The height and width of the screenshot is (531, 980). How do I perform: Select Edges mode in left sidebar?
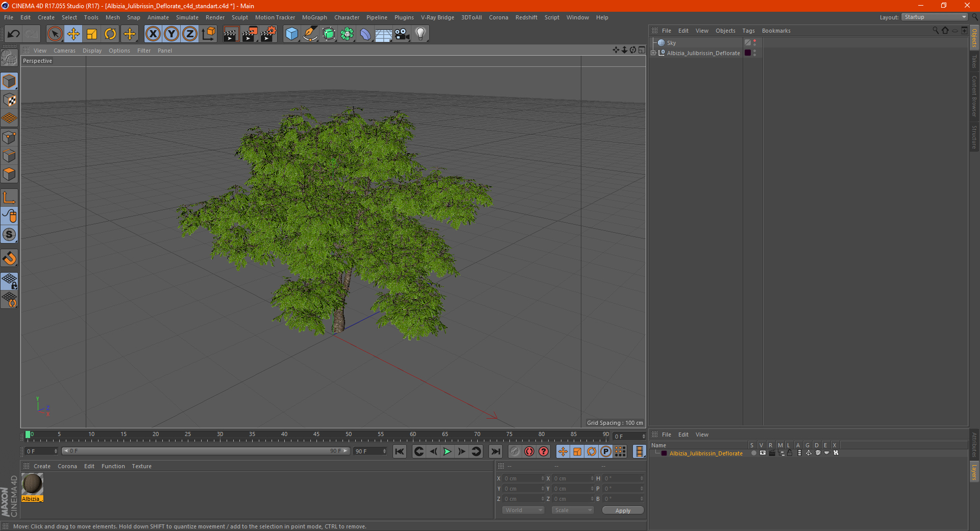pos(10,156)
